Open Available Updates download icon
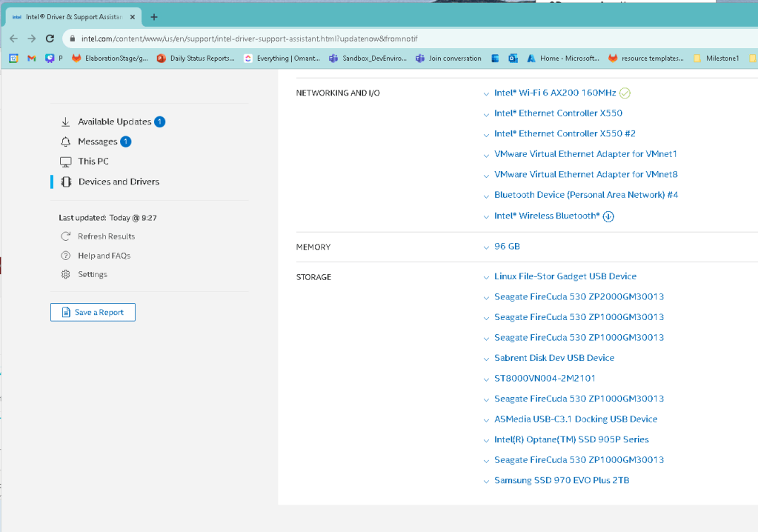 (66, 122)
